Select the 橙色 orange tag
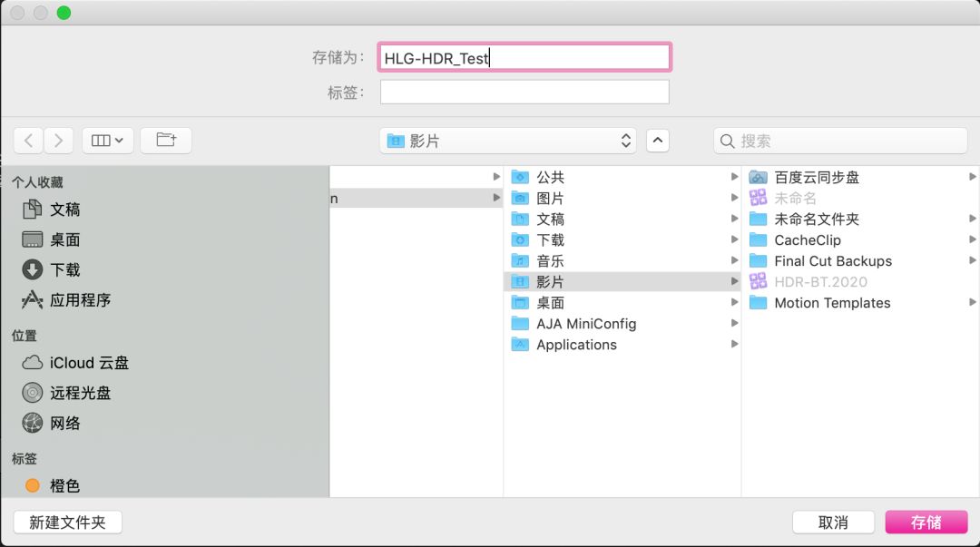The image size is (980, 547). (64, 486)
